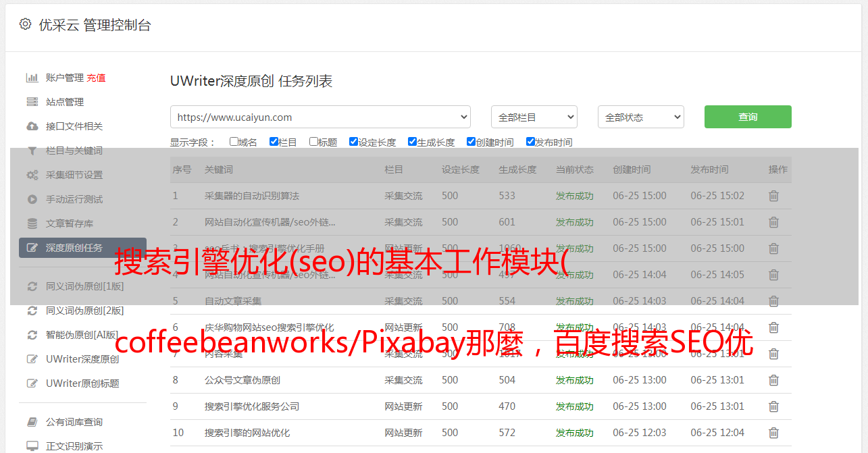Click the UWriter原创标题 edit icon

click(x=32, y=383)
